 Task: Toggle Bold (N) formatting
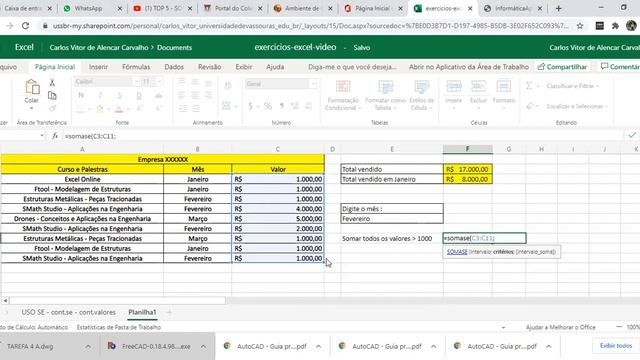[x=81, y=96]
